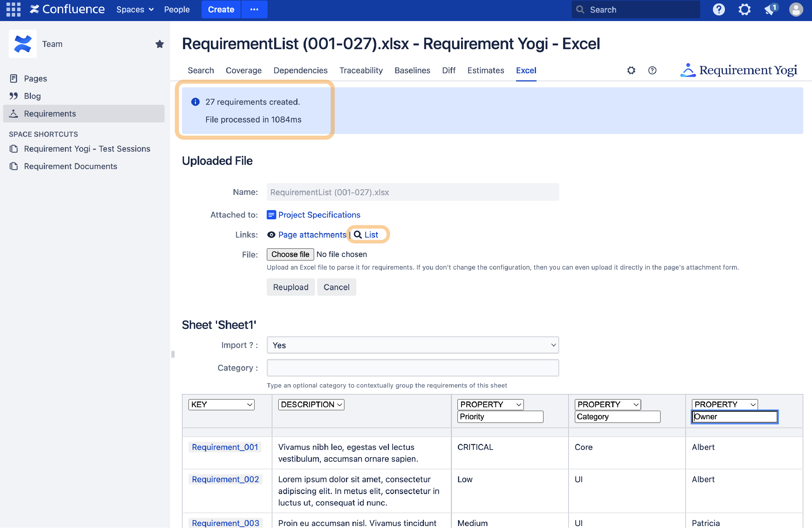Open the notifications megaphone icon

(x=770, y=9)
